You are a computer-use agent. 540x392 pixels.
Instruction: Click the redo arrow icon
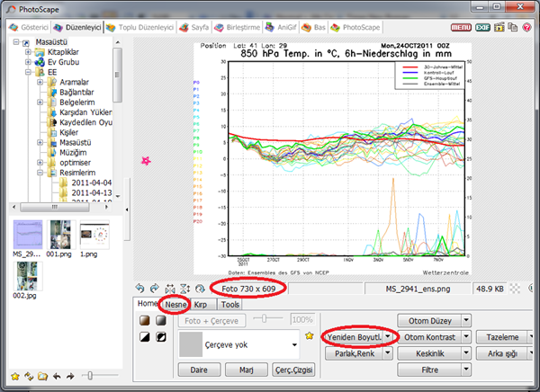tap(155, 289)
